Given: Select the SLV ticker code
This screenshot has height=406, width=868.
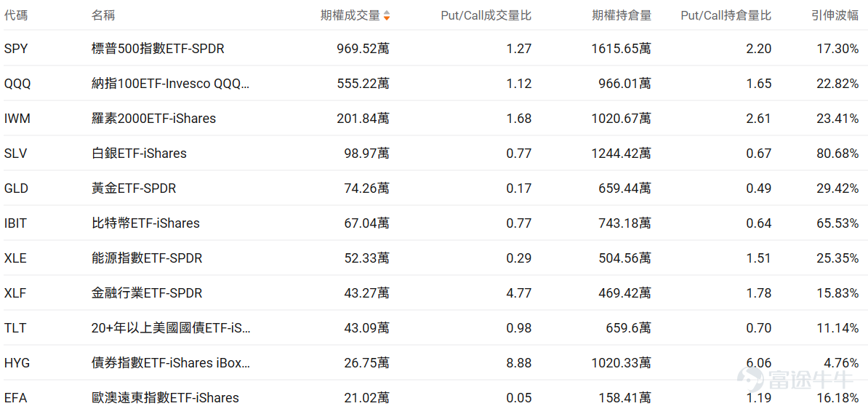Looking at the screenshot, I should (x=15, y=154).
